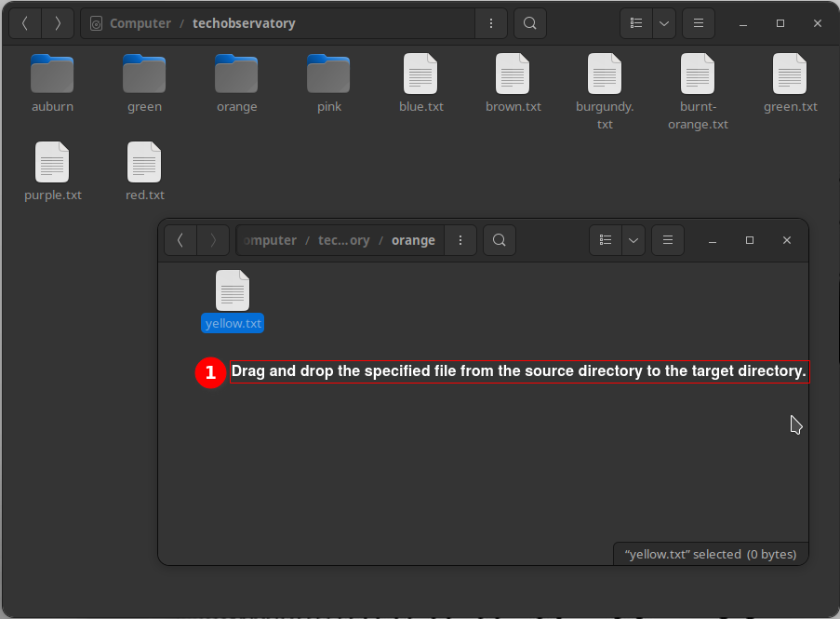Image resolution: width=840 pixels, height=619 pixels.
Task: Toggle list view in the orange window
Action: point(605,240)
